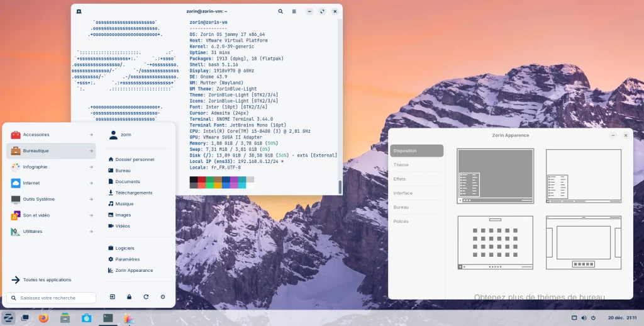Screen dimensions: 644x326
Task: Click Toutes les applications
Action: coord(47,279)
